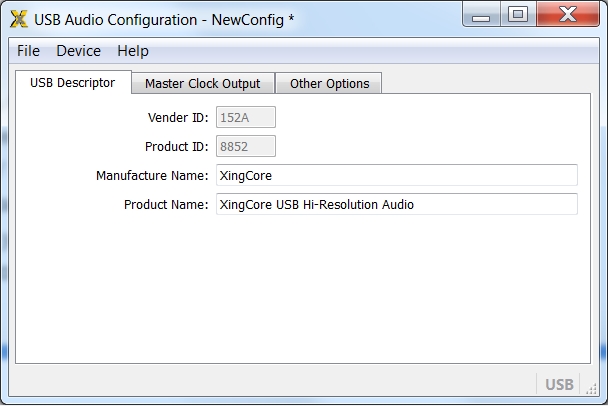Click the Vender ID field showing 152A

point(246,118)
